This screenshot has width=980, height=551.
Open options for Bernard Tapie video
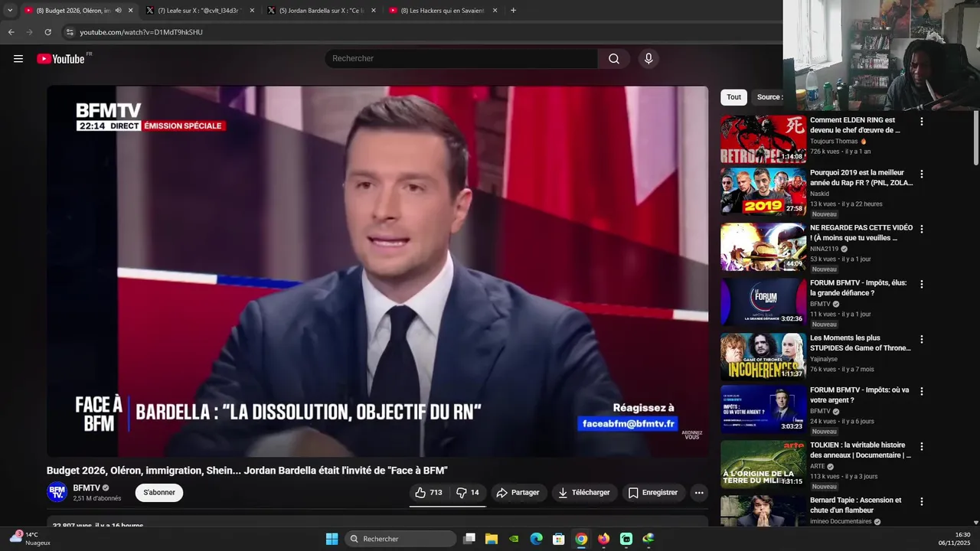click(x=922, y=502)
